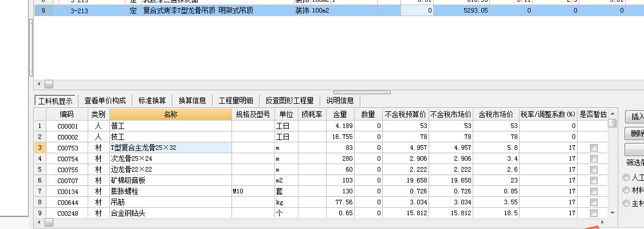Select the 说明信息 tab
644x229 pixels.
click(340, 100)
